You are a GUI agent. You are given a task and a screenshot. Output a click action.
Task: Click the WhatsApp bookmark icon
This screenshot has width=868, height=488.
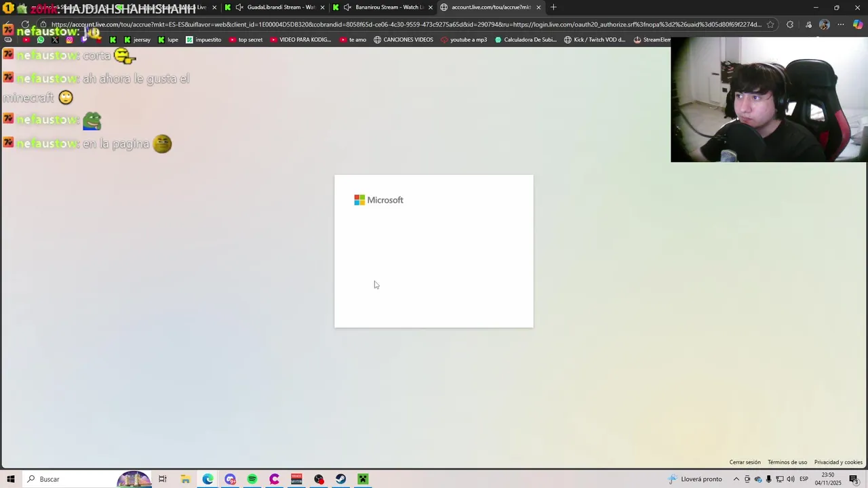pyautogui.click(x=41, y=40)
